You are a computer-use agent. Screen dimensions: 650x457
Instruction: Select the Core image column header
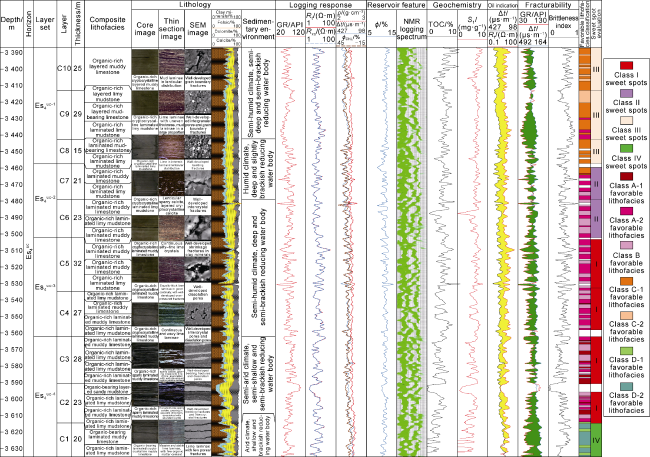point(145,28)
